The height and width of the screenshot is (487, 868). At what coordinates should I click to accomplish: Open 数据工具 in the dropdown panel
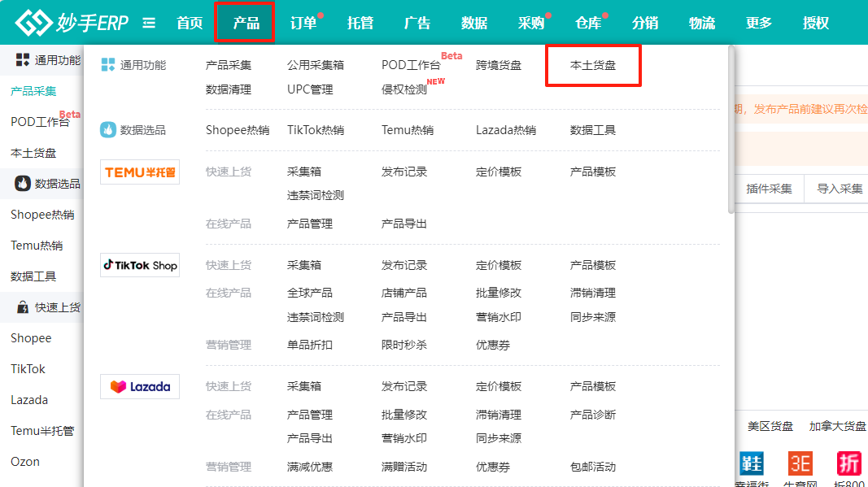click(593, 130)
